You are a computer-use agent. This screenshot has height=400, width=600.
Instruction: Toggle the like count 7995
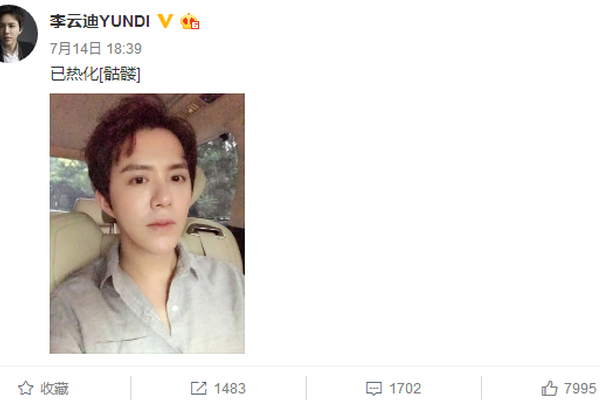(x=580, y=389)
